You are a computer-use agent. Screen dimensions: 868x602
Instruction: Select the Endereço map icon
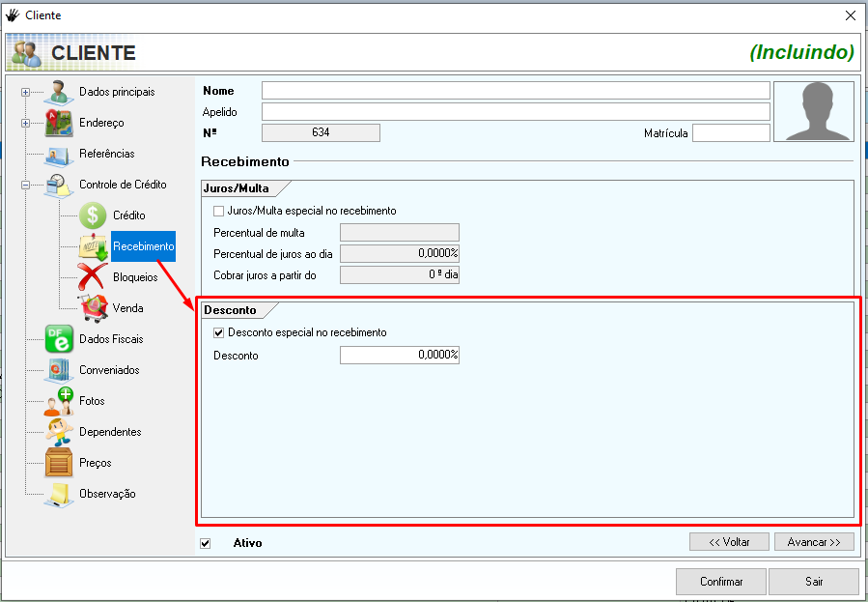coord(59,124)
